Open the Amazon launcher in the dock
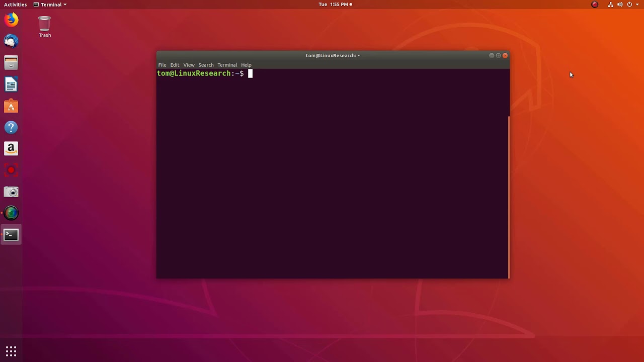This screenshot has height=362, width=644. click(11, 148)
